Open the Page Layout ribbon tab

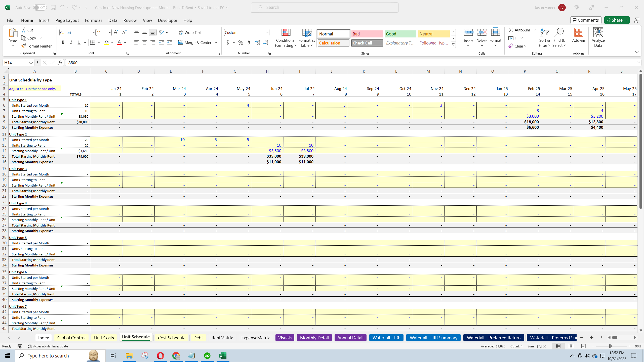point(67,20)
